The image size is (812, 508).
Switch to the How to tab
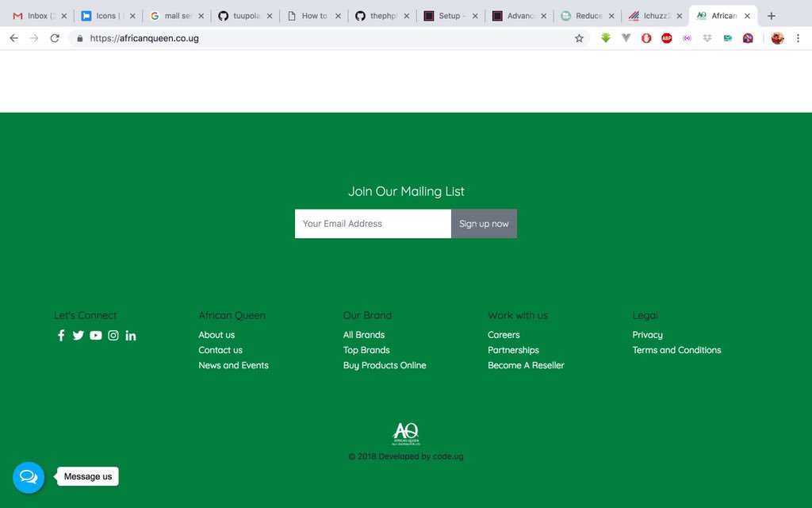point(314,16)
